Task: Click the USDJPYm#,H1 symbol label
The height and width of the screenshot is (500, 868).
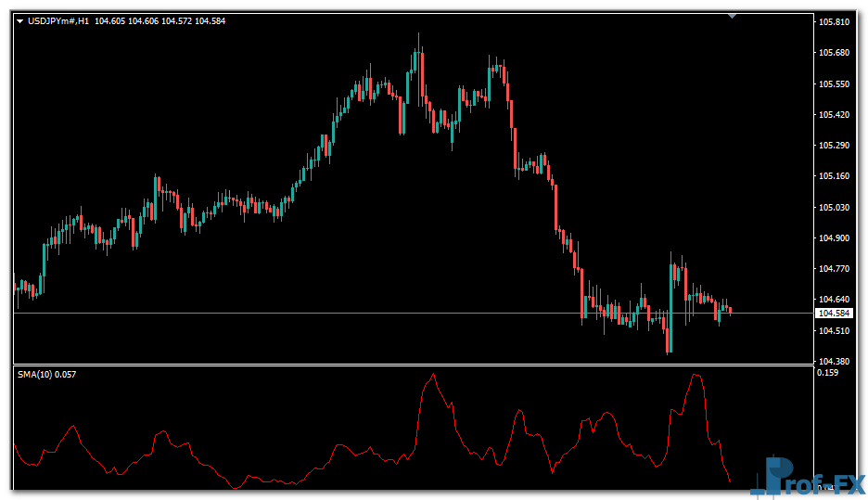Action: coord(58,21)
